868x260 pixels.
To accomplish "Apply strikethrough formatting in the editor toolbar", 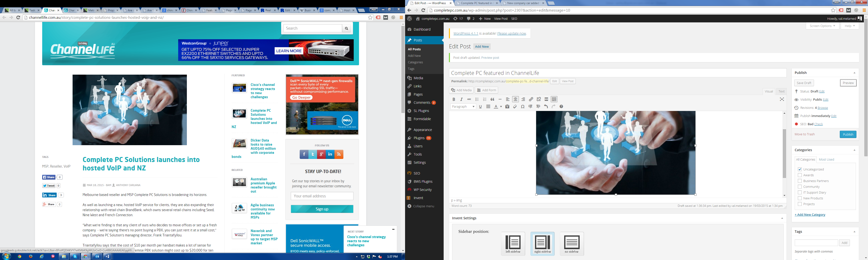I will (469, 99).
